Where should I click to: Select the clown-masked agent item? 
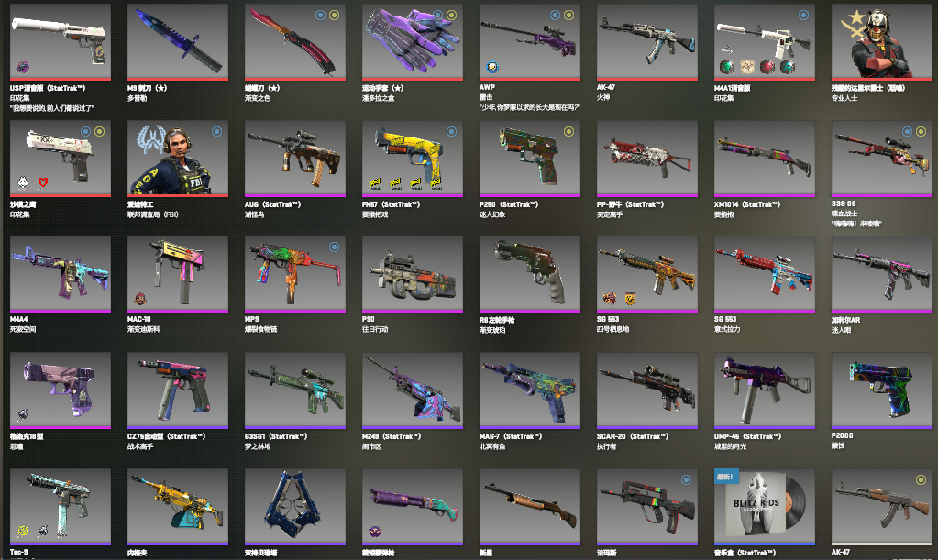(881, 42)
